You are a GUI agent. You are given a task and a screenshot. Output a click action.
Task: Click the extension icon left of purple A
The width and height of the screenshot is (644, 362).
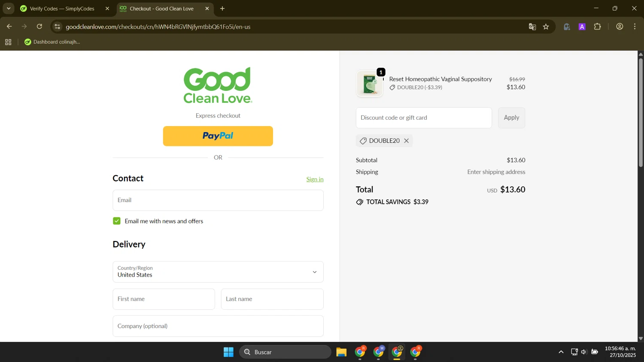[567, 27]
